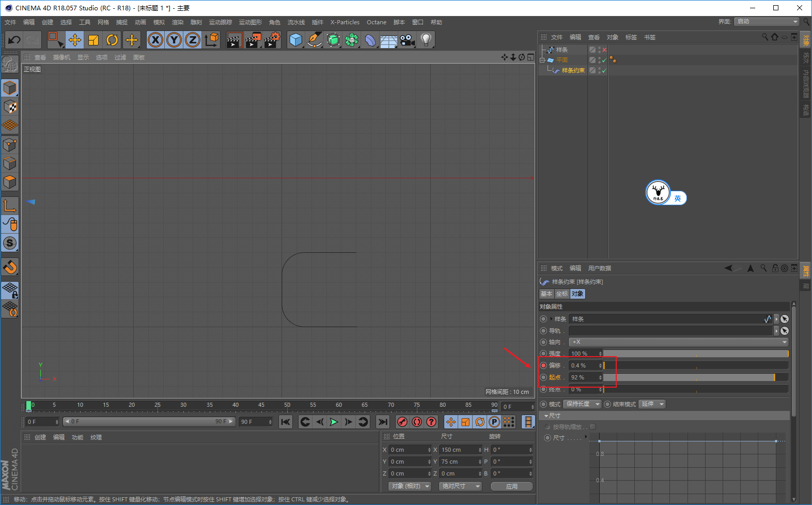Open the deformer bend icon
The width and height of the screenshot is (812, 505).
coord(370,40)
